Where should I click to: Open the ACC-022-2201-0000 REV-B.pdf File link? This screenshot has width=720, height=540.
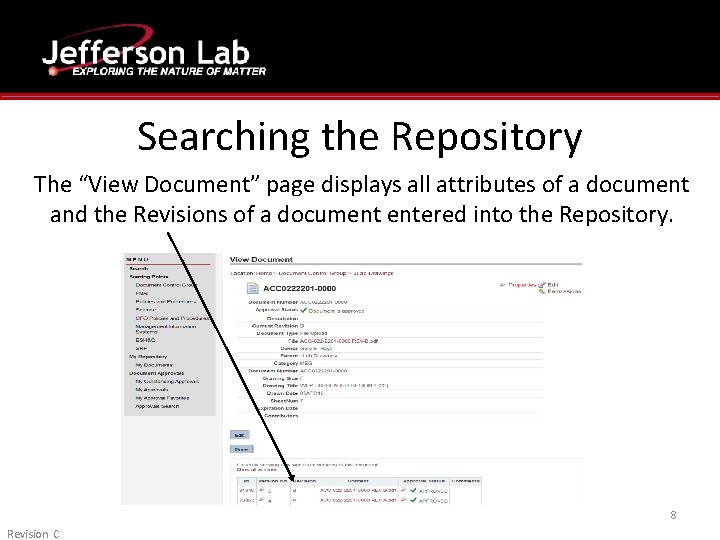[339, 341]
